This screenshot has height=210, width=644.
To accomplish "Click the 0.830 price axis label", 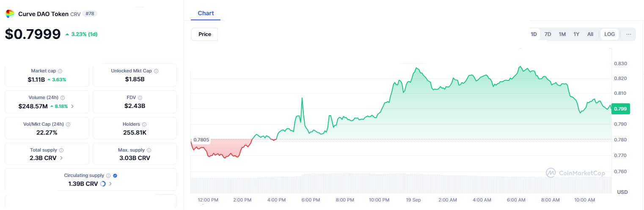I will point(620,64).
